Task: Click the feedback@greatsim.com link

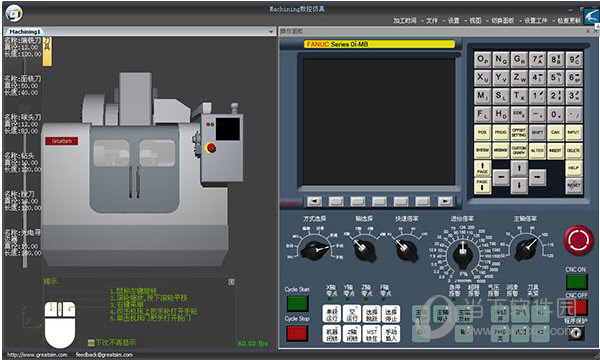Action: [104, 355]
